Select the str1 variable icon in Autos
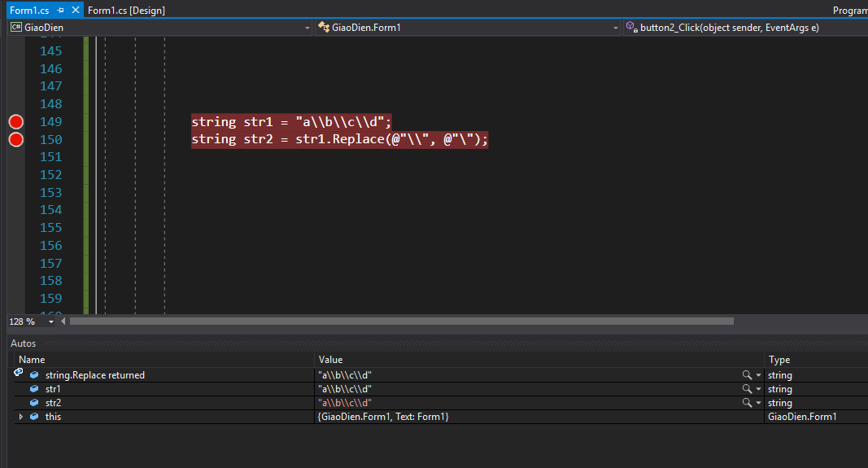 click(x=34, y=389)
